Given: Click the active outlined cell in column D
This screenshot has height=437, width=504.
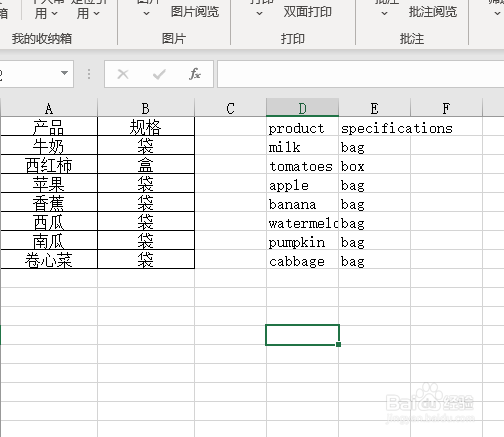Looking at the screenshot, I should coord(302,335).
